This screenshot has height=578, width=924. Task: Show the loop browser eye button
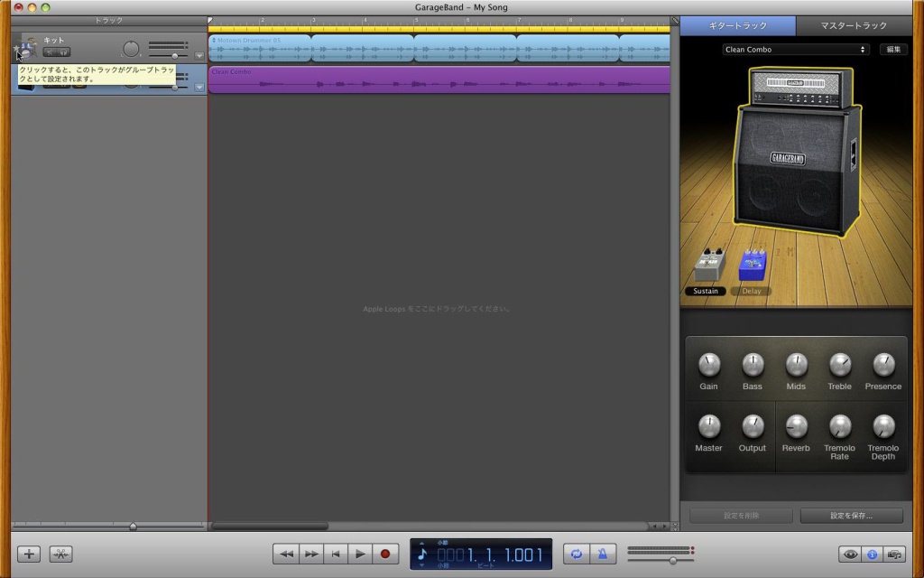[850, 555]
